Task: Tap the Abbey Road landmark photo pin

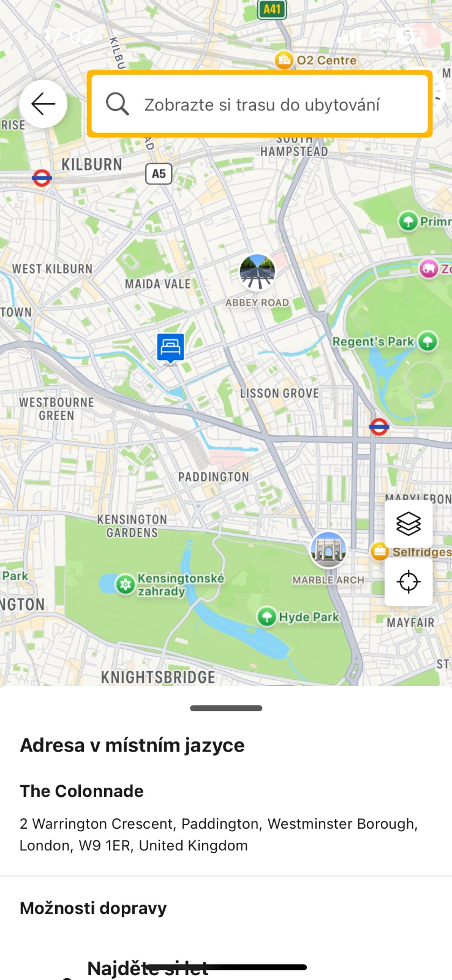Action: pyautogui.click(x=257, y=272)
